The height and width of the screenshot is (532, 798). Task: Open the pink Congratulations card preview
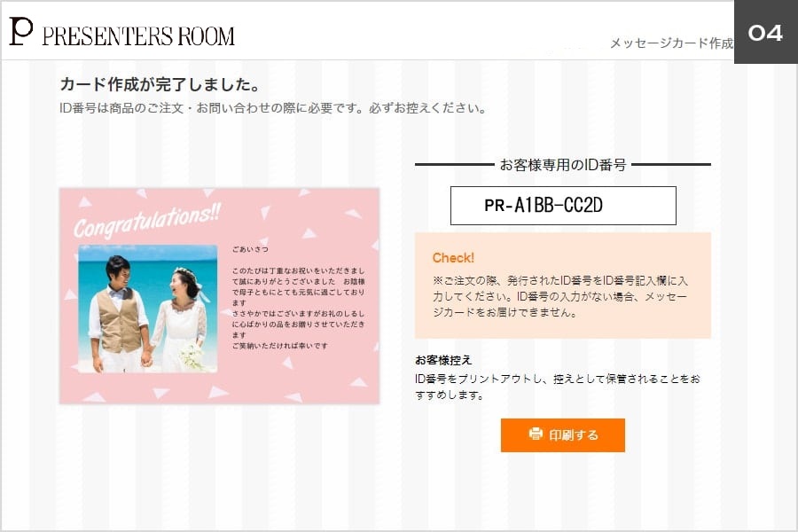[x=219, y=296]
